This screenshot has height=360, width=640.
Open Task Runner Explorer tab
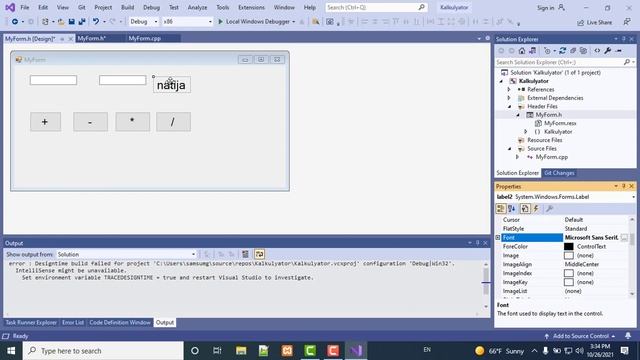(31, 323)
